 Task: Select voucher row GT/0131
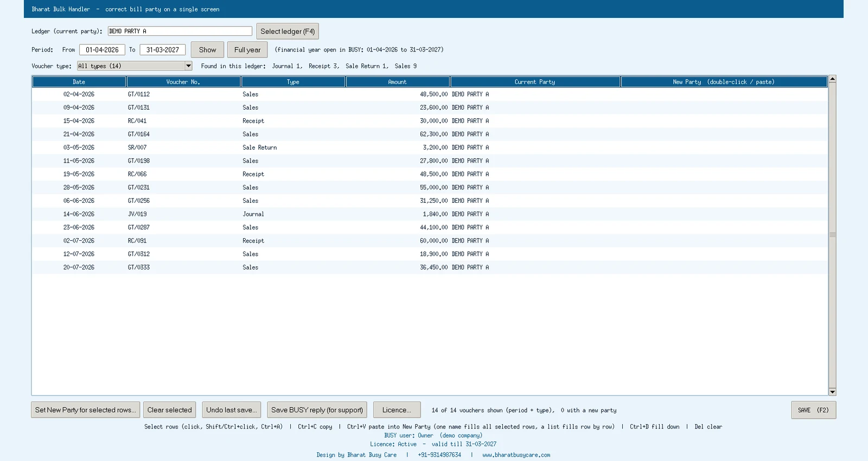(430, 107)
